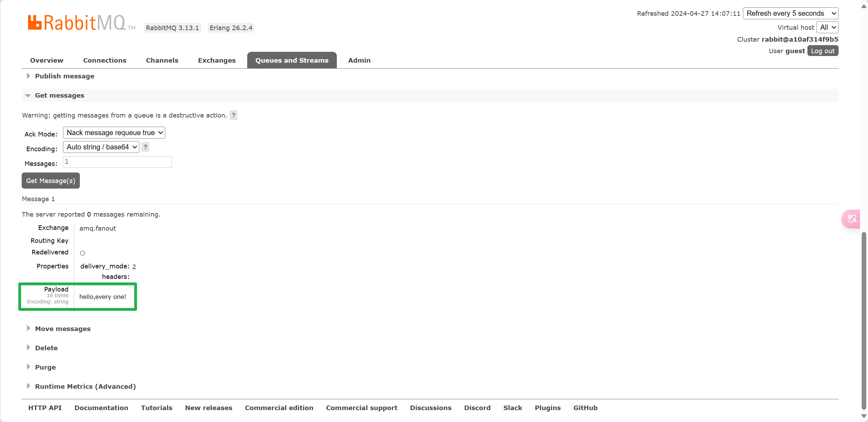This screenshot has height=422, width=868.
Task: Open the Admin tab
Action: (359, 60)
